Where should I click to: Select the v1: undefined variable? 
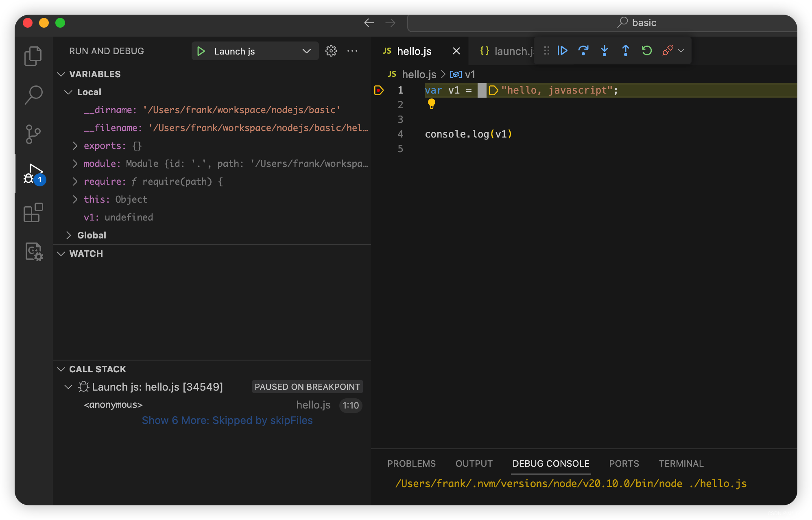[212, 217]
